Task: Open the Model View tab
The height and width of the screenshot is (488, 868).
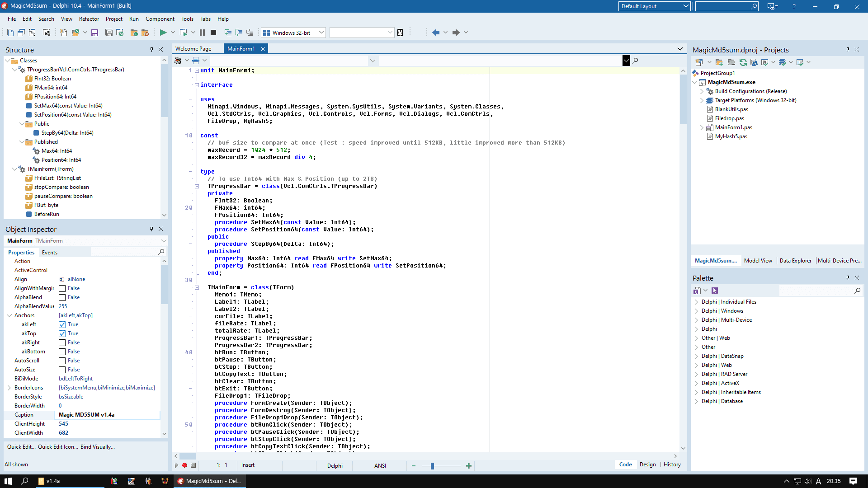Action: point(758,261)
